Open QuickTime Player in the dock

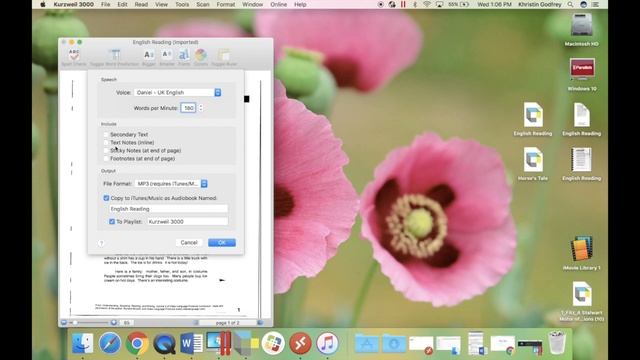164,343
